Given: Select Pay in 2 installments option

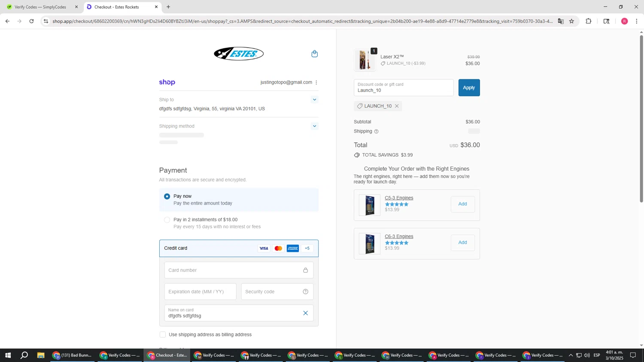Looking at the screenshot, I should point(167,220).
